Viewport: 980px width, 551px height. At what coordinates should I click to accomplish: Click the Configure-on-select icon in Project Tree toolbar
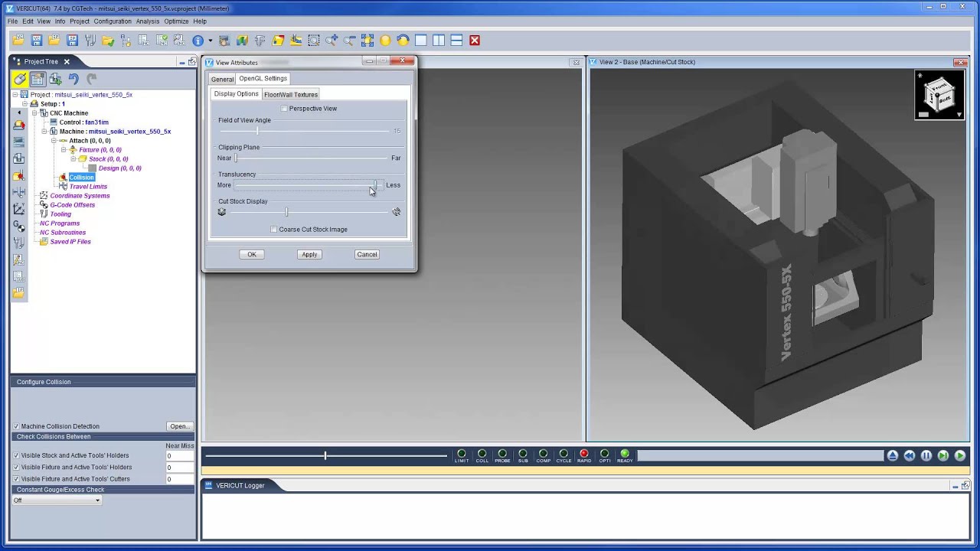(x=38, y=79)
